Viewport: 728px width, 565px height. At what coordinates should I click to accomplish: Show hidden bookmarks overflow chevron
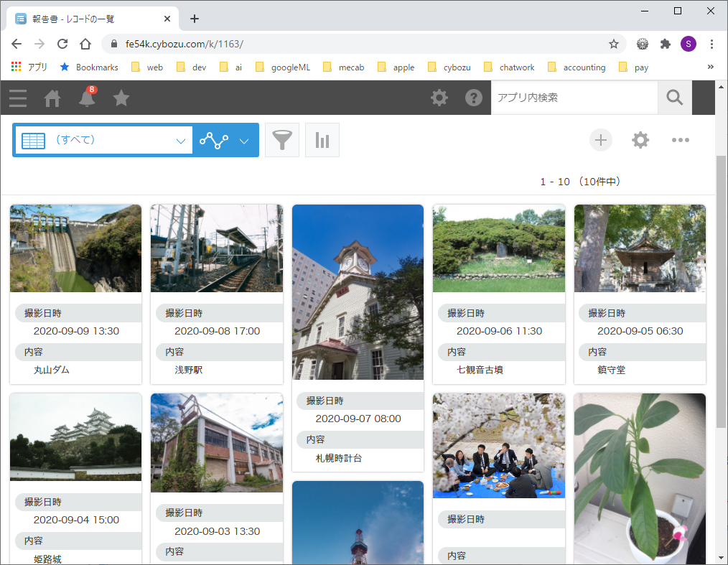(x=711, y=67)
